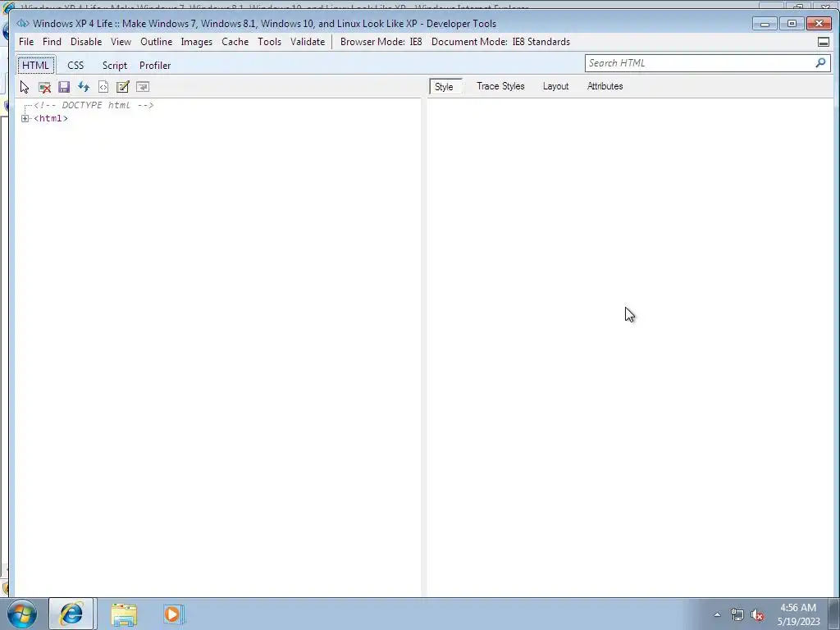Click the taskbar clock showing 4:56 AM
The height and width of the screenshot is (630, 840).
click(798, 614)
